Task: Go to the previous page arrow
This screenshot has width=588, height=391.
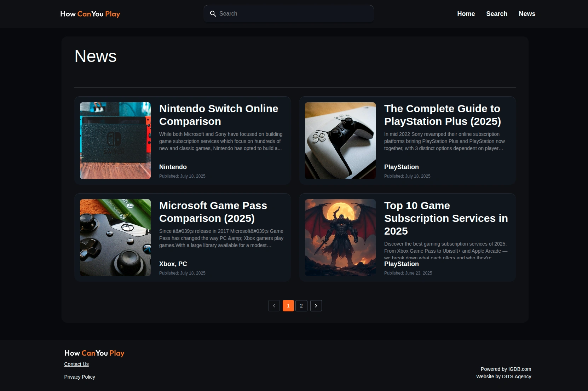Action: coord(274,306)
